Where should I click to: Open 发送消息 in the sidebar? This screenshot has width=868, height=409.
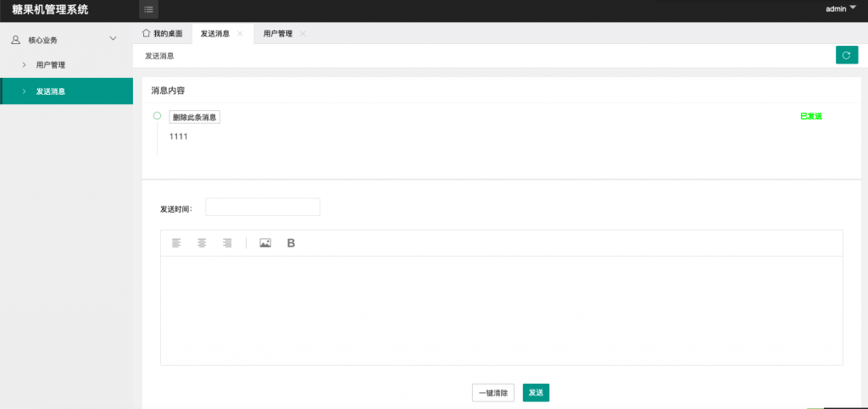[x=66, y=91]
